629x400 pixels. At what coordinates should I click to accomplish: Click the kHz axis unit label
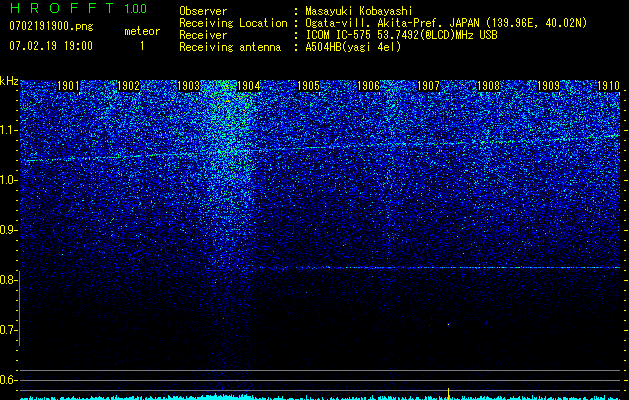[9, 81]
